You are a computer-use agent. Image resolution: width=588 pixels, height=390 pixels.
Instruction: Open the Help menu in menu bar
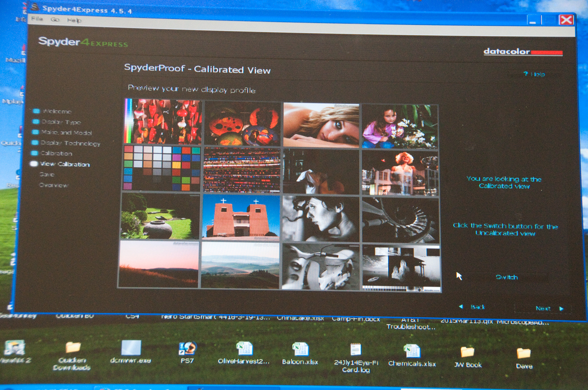click(74, 20)
